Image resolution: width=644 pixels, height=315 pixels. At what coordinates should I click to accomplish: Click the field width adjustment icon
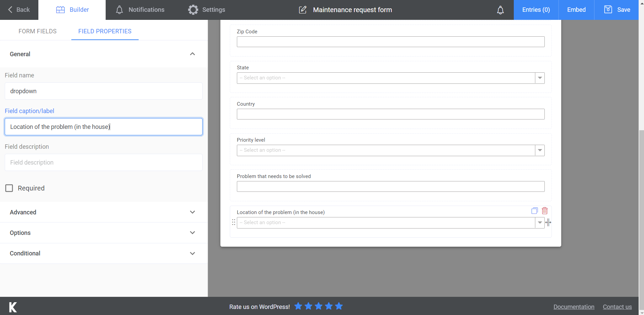pyautogui.click(x=548, y=222)
